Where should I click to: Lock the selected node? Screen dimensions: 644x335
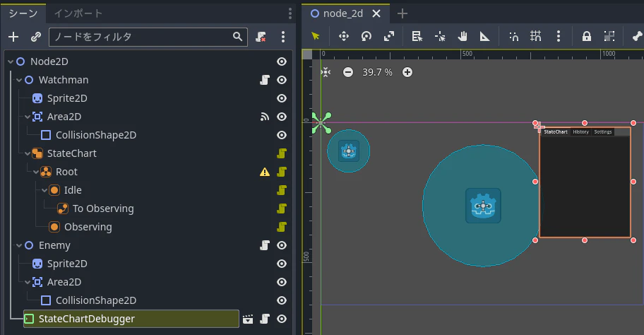tap(587, 36)
